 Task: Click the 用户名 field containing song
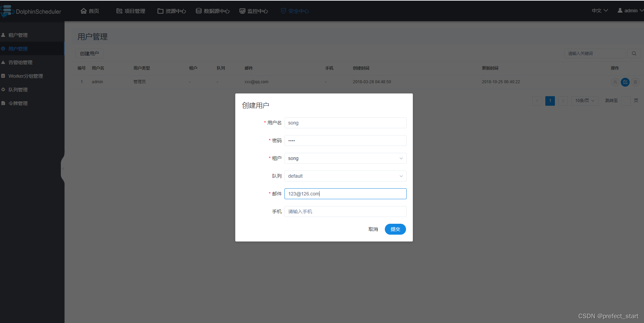tap(346, 123)
